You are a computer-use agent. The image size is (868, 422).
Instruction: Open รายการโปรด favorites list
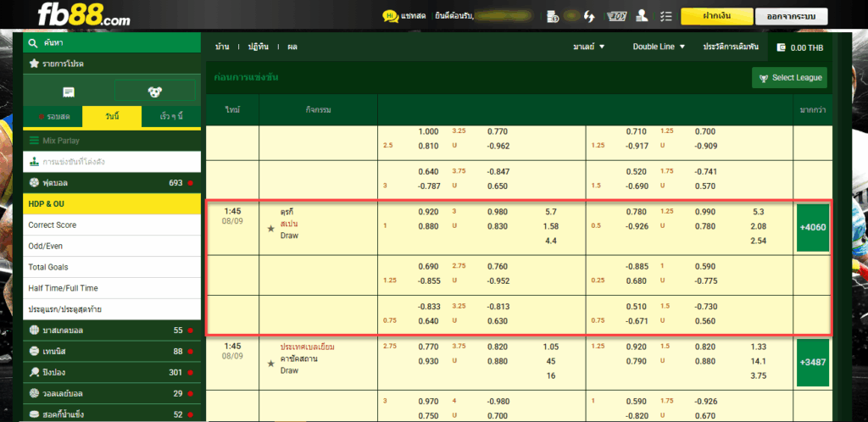(x=112, y=64)
